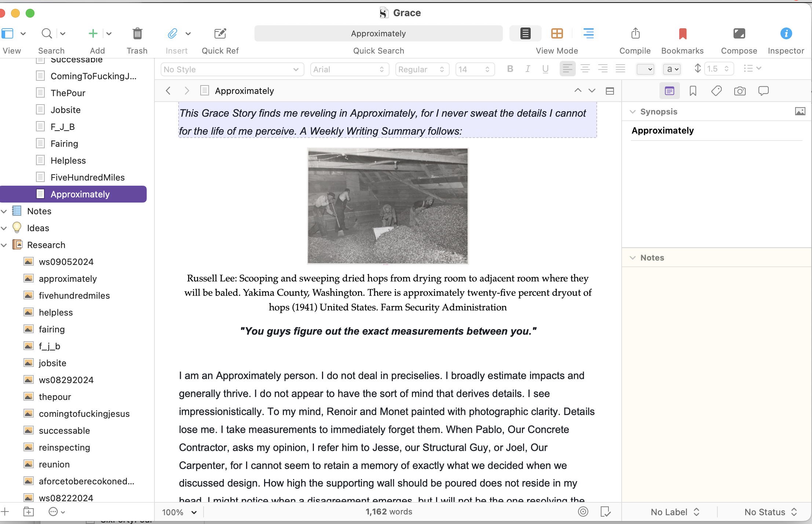This screenshot has width=812, height=524.
Task: Open Quick Ref panel
Action: (220, 33)
